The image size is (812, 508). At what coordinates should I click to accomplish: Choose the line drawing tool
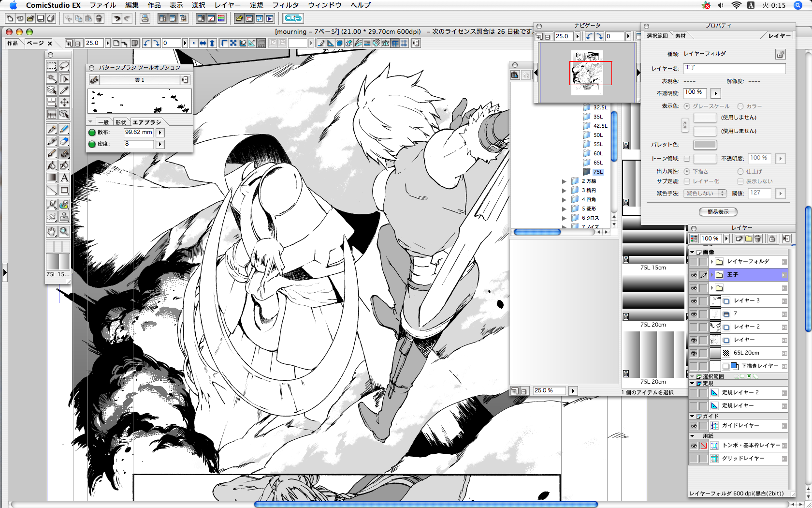(x=52, y=190)
